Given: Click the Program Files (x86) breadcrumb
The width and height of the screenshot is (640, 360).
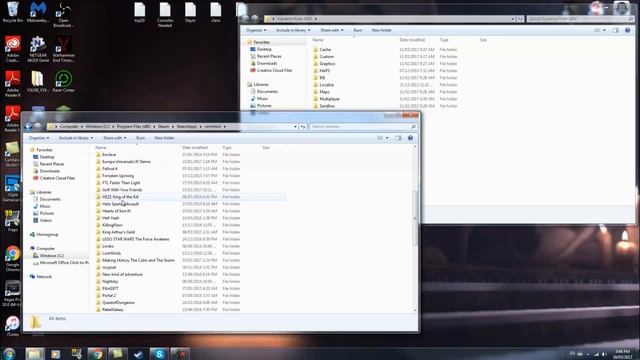Looking at the screenshot, I should coord(133,127).
